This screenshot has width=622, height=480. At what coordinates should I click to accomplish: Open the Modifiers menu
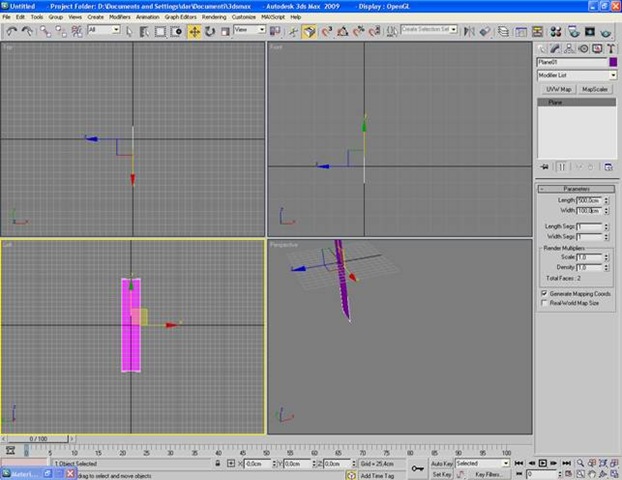(120, 17)
